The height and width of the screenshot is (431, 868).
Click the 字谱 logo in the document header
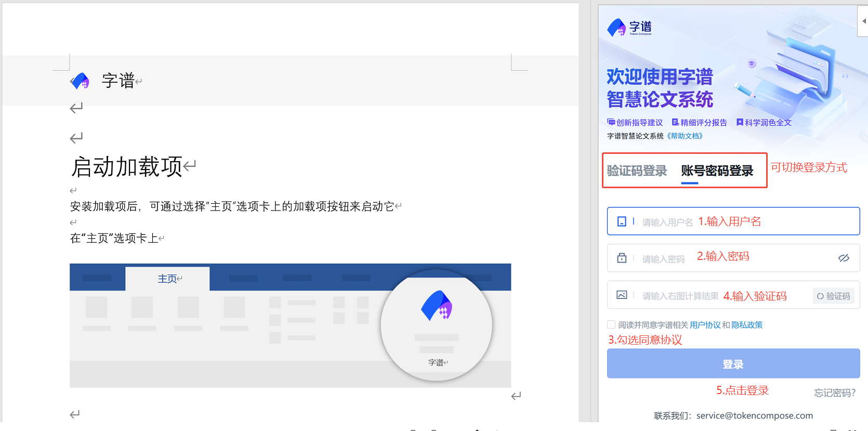click(80, 81)
